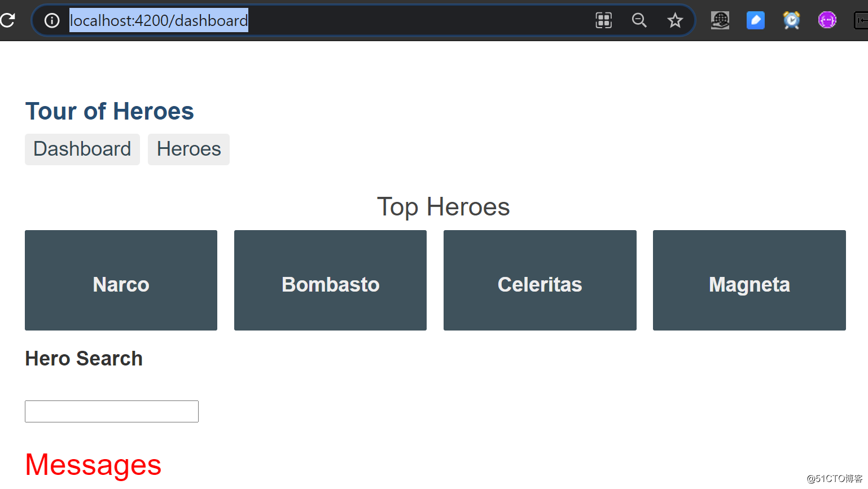Open the purple round extension icon
This screenshot has height=489, width=868.
[x=827, y=20]
